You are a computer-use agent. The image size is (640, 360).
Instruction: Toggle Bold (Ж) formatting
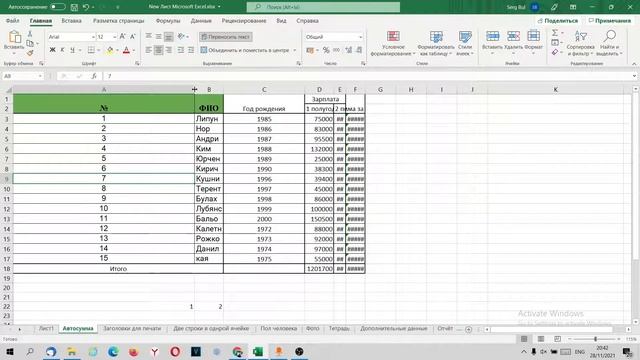coord(52,50)
